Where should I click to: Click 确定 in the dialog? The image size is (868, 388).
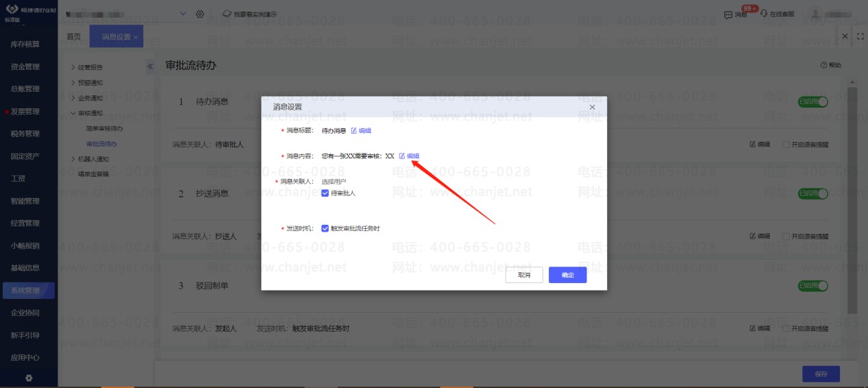pyautogui.click(x=568, y=275)
